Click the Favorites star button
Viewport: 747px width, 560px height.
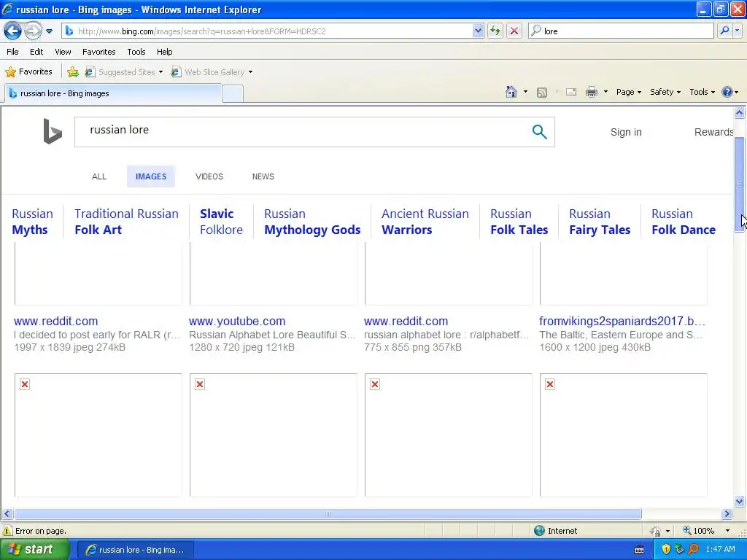click(28, 72)
